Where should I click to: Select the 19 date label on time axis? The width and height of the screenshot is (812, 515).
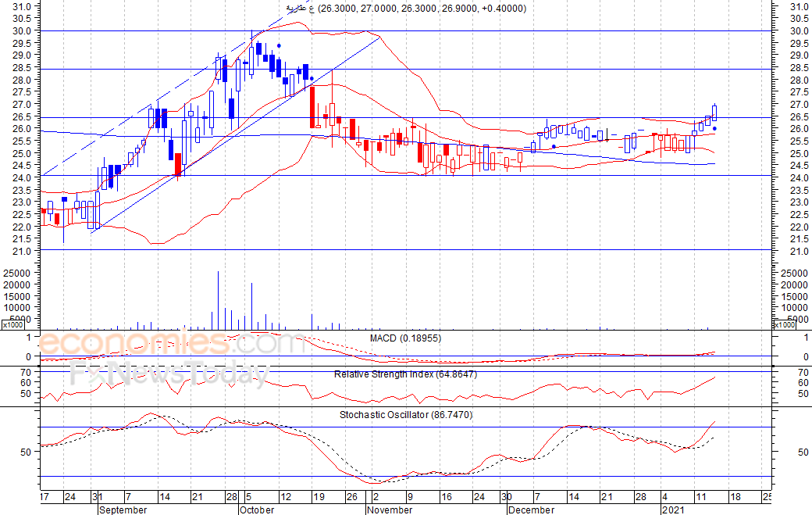tap(319, 497)
